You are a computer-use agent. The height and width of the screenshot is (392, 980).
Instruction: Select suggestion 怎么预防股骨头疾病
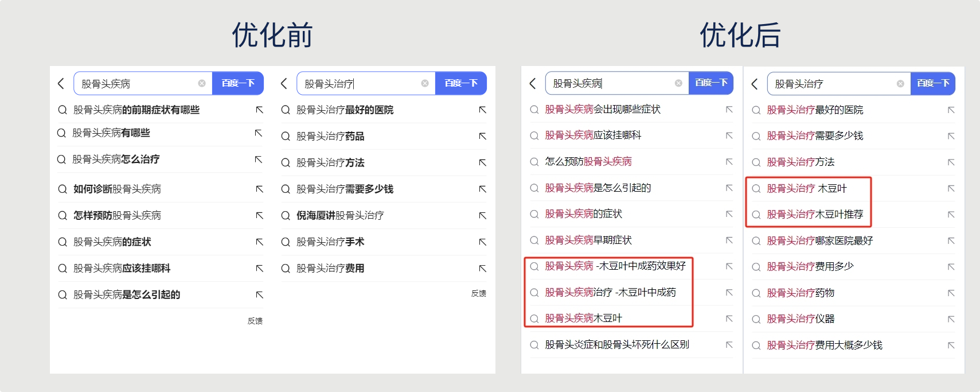pos(588,161)
